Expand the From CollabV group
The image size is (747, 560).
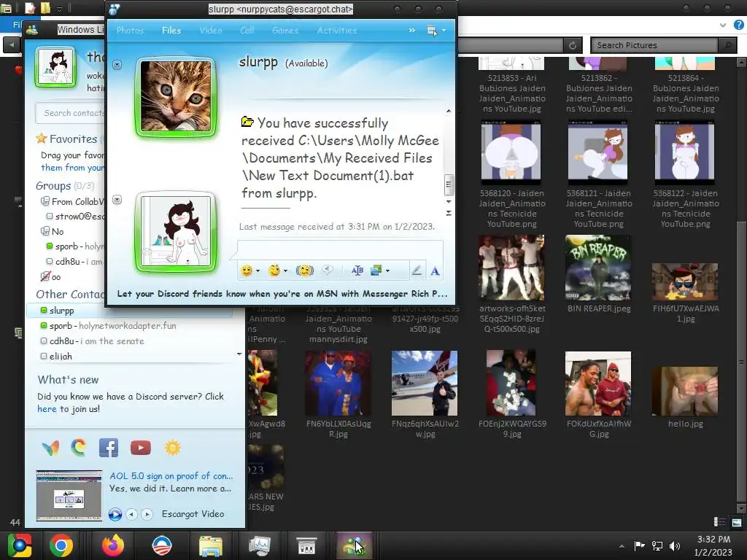72,201
